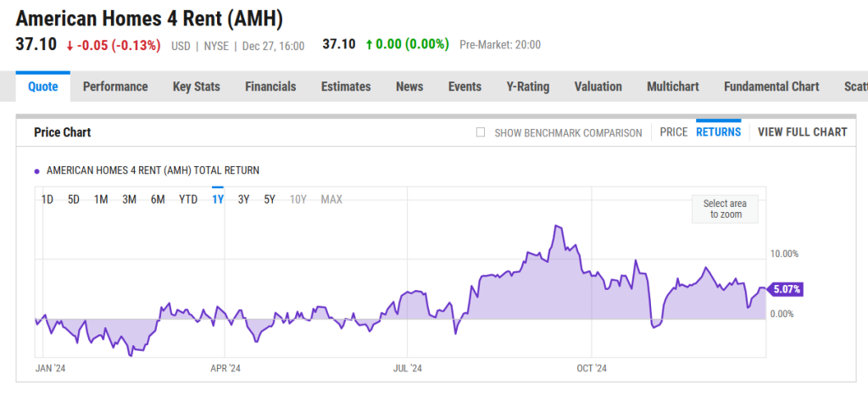Open the Events tab
The height and width of the screenshot is (396, 868).
[465, 87]
